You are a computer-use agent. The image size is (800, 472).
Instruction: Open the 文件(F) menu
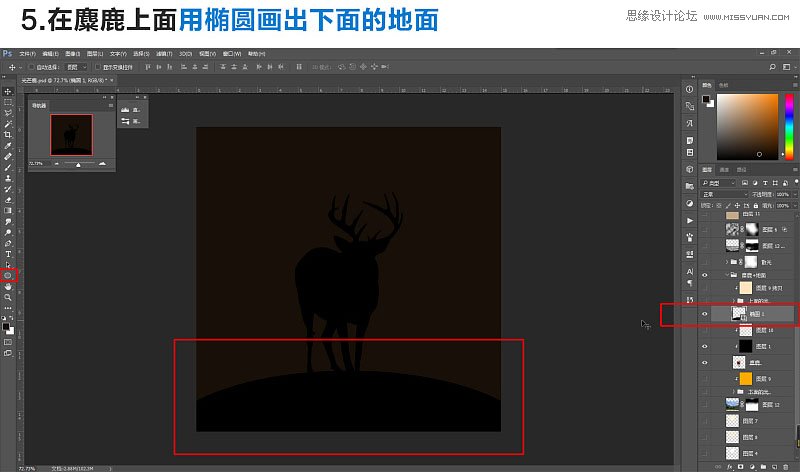pyautogui.click(x=28, y=54)
